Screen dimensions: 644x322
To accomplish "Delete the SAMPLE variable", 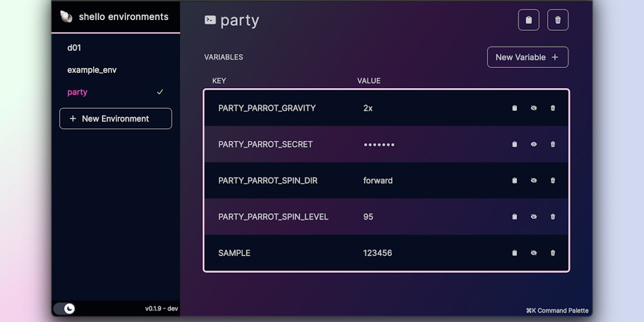I will pyautogui.click(x=553, y=253).
